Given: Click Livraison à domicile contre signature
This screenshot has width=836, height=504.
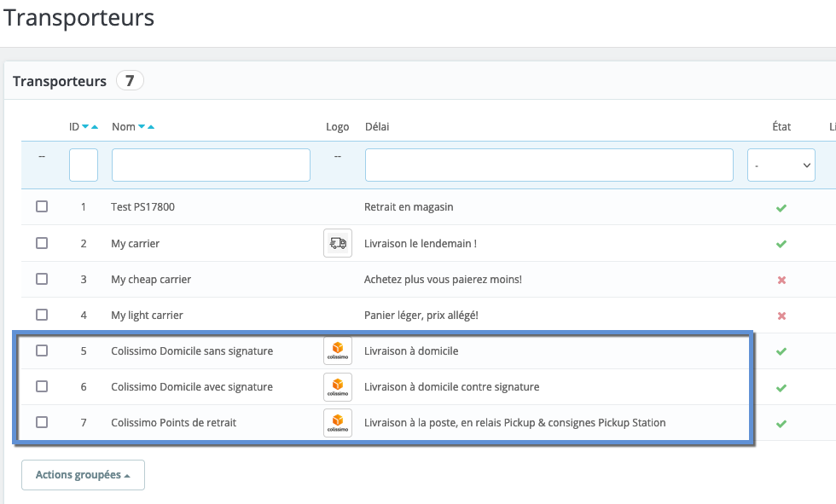Looking at the screenshot, I should [452, 387].
